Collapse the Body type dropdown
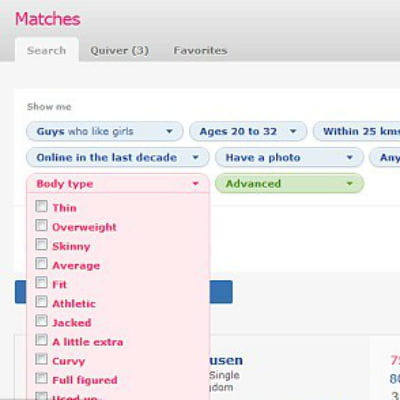400x400 pixels. point(118,183)
